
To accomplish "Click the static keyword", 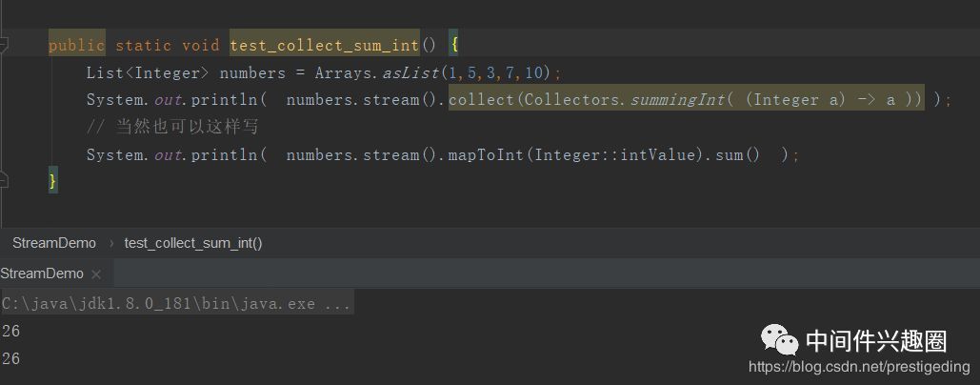I will [143, 46].
